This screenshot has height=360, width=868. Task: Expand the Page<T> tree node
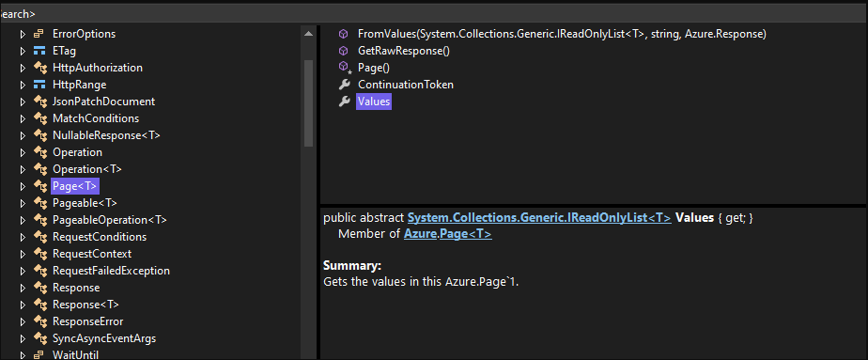tap(23, 186)
